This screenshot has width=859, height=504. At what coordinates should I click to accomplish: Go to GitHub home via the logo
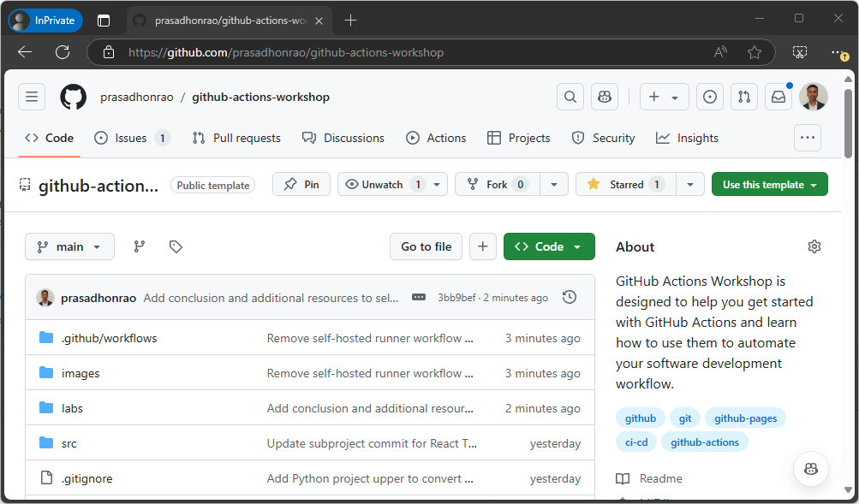click(73, 96)
